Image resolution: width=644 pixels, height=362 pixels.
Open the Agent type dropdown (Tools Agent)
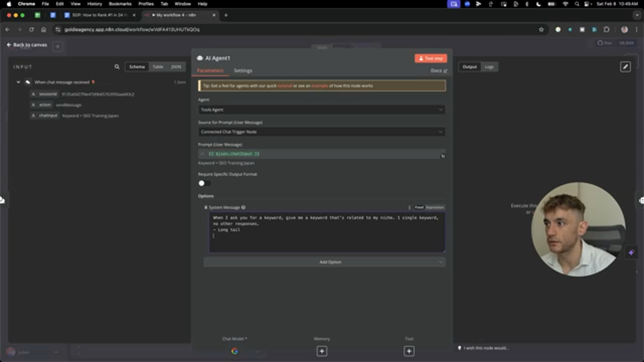coord(321,110)
